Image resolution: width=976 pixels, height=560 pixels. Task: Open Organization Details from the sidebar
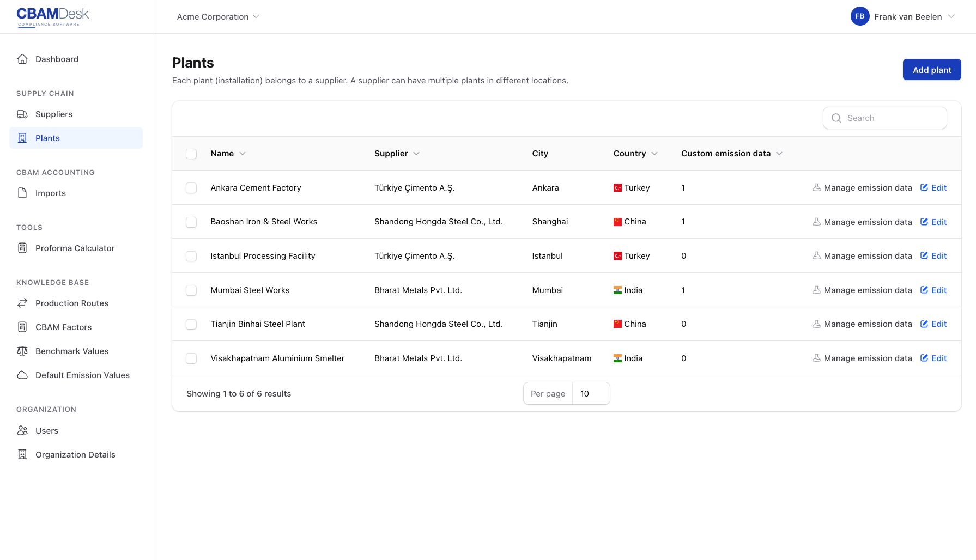click(x=75, y=454)
